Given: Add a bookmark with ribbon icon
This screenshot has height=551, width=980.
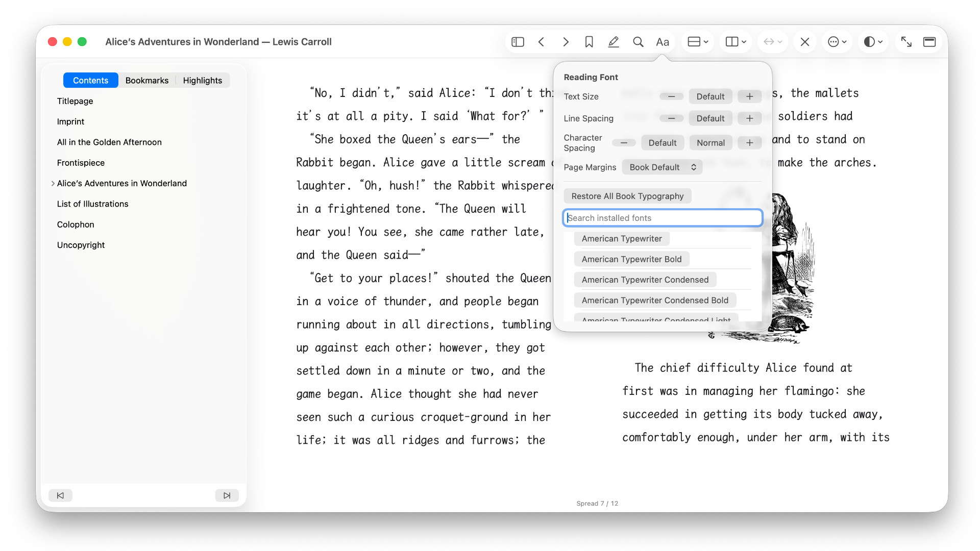Looking at the screenshot, I should pos(589,42).
